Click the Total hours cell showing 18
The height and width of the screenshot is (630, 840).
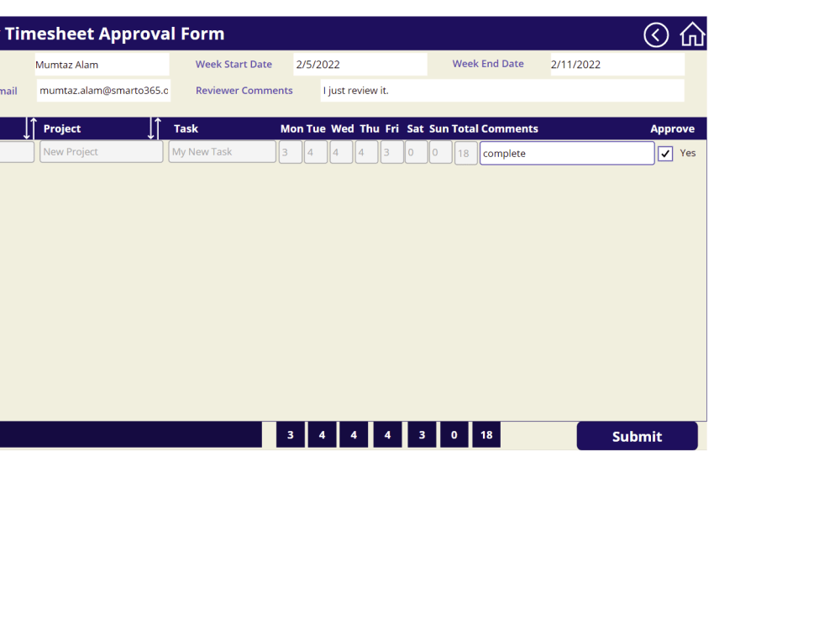[x=465, y=152]
